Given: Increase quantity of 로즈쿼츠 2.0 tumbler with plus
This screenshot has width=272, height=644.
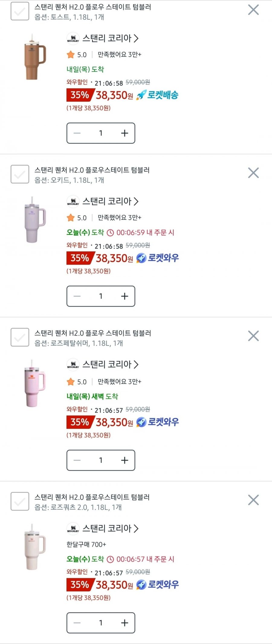Looking at the screenshot, I should 125,623.
